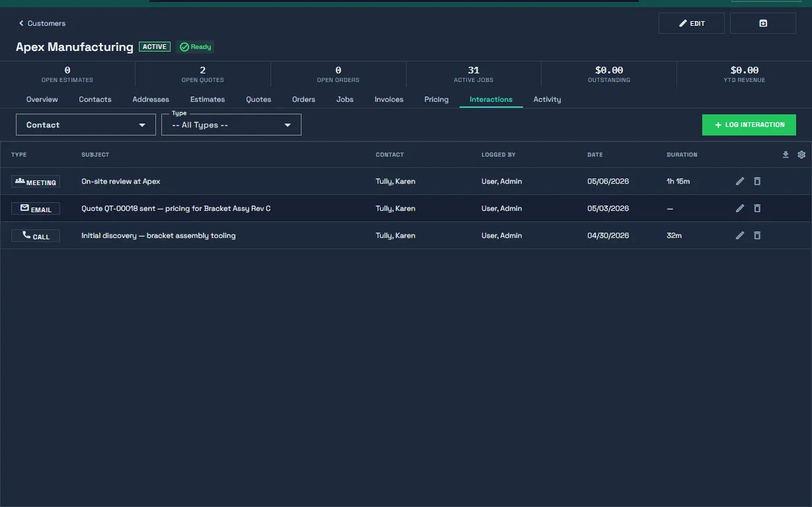Open the Contact filter dropdown
Screen dimensions: 812x507
point(86,125)
